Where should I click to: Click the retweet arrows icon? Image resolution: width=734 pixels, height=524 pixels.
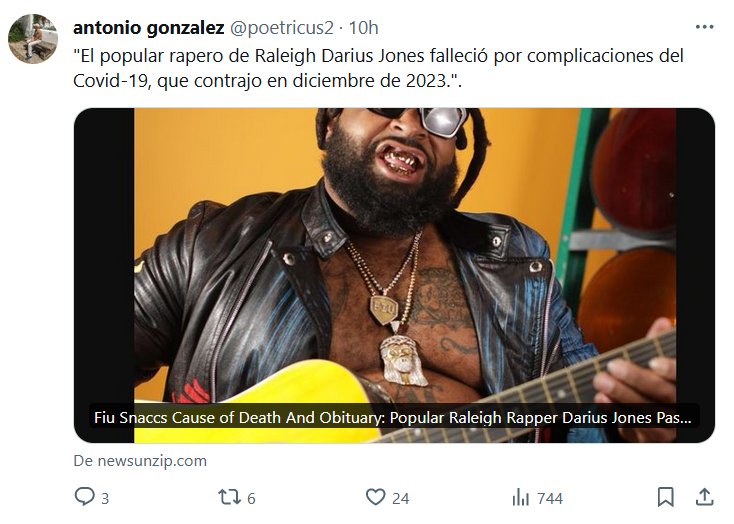(229, 497)
